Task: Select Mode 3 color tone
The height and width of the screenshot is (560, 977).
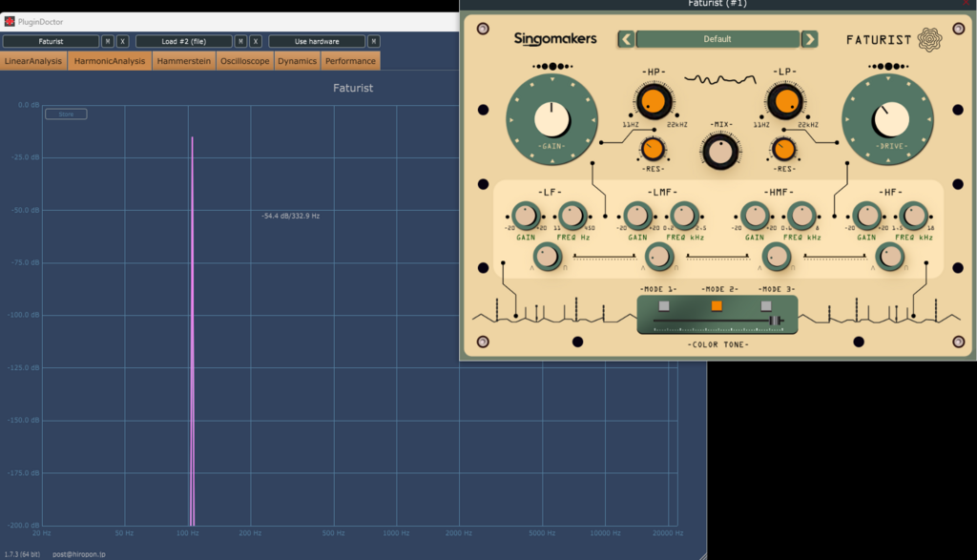Action: coord(766,306)
